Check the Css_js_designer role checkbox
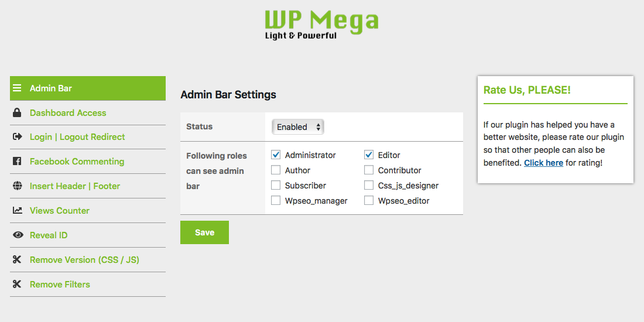 tap(369, 185)
